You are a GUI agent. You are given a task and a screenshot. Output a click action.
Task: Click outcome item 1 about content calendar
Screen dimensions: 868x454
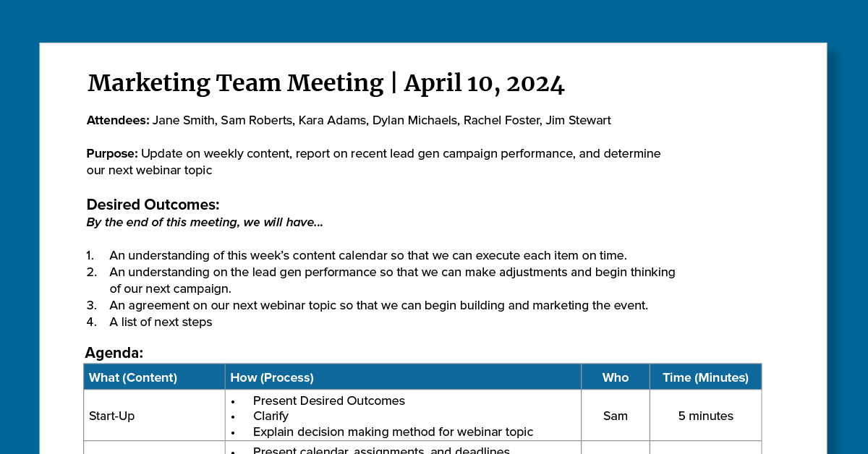[x=367, y=255]
